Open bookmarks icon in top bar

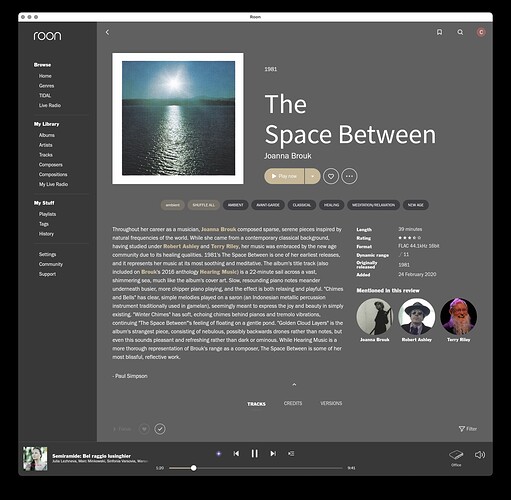(439, 32)
